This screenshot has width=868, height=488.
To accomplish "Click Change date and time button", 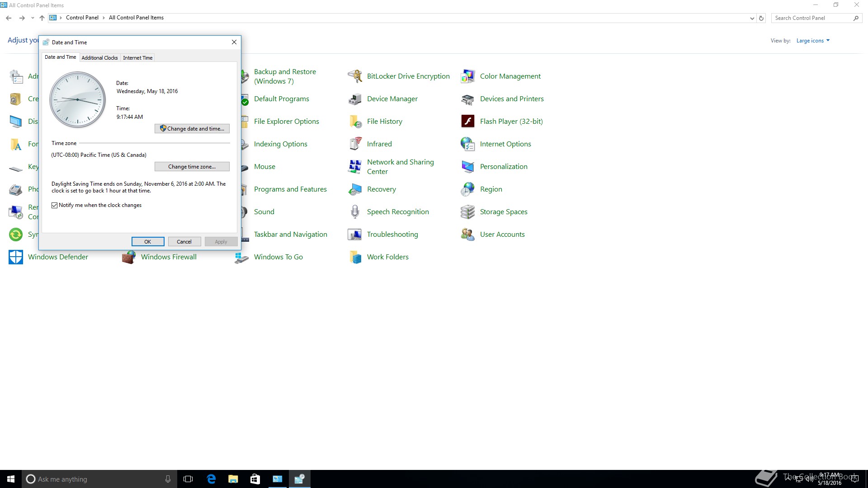I will (192, 129).
